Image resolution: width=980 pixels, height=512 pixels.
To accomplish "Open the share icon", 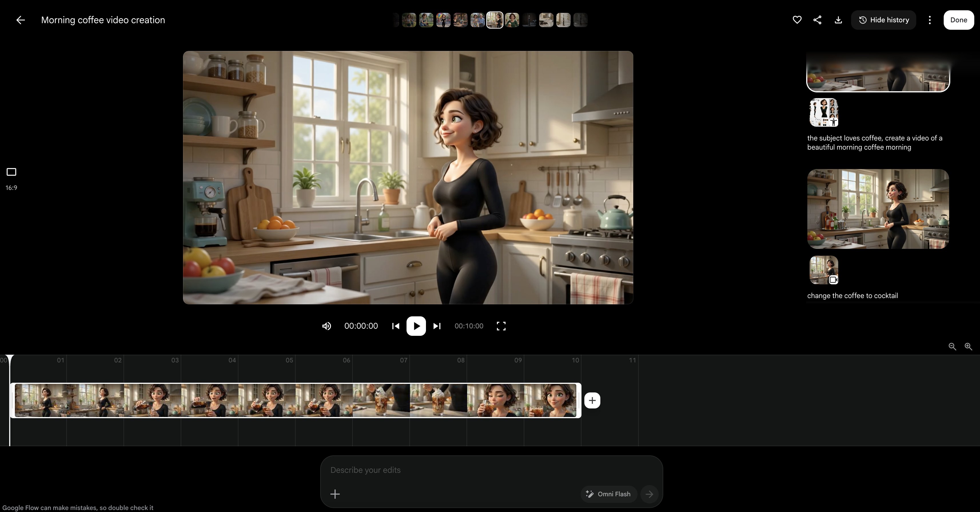I will [817, 20].
